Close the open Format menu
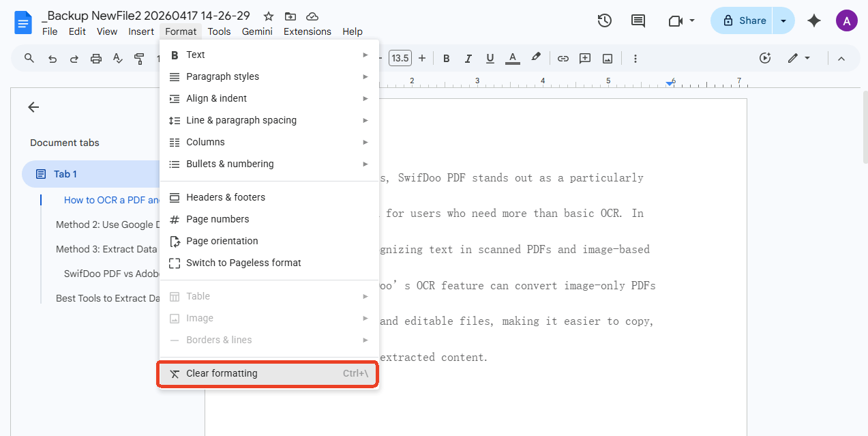Screen dimensions: 868x436 pyautogui.click(x=181, y=31)
